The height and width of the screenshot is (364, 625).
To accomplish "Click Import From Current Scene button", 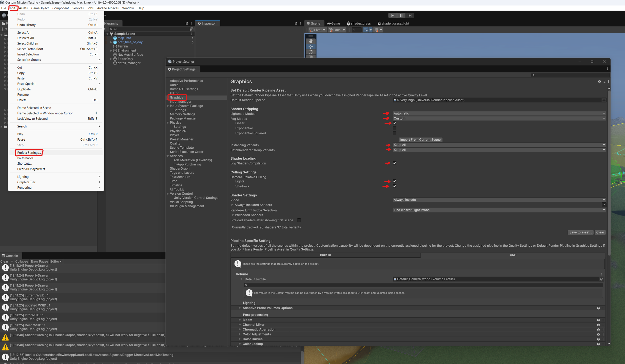I will 420,140.
